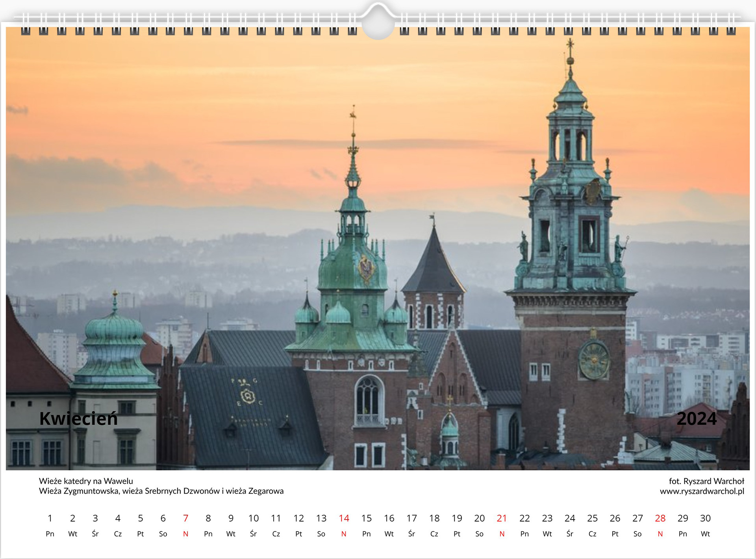Click date 15 in the row

click(366, 518)
